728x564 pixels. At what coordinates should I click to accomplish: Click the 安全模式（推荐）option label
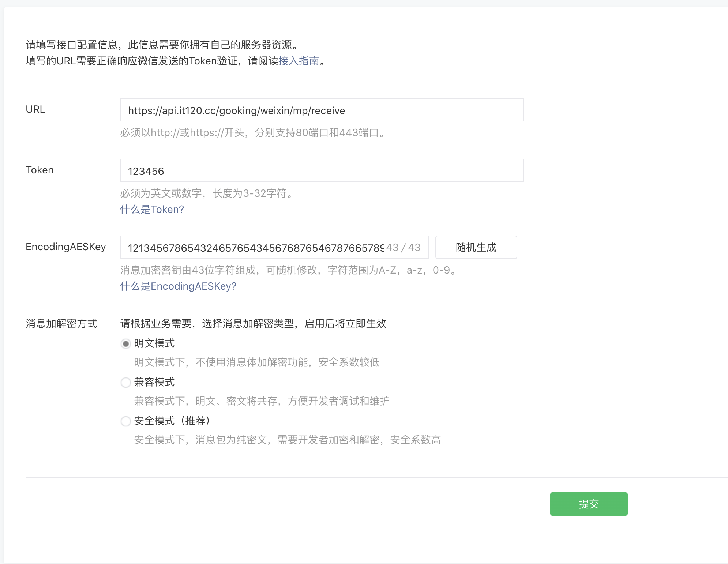coord(172,421)
